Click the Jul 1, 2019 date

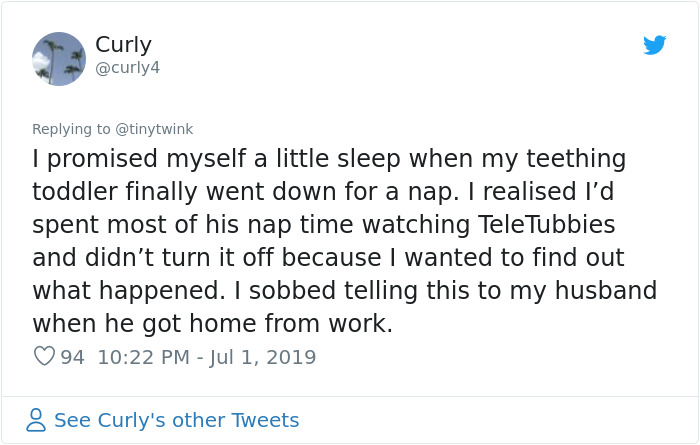(x=260, y=357)
